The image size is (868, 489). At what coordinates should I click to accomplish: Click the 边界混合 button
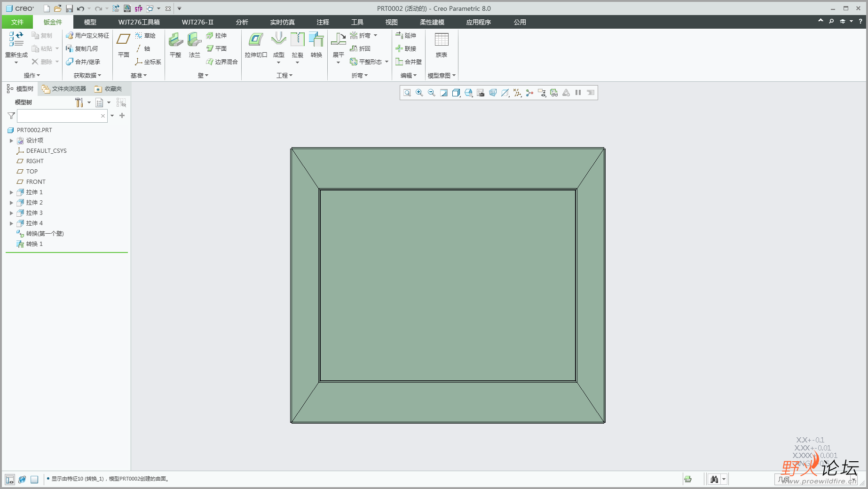222,62
